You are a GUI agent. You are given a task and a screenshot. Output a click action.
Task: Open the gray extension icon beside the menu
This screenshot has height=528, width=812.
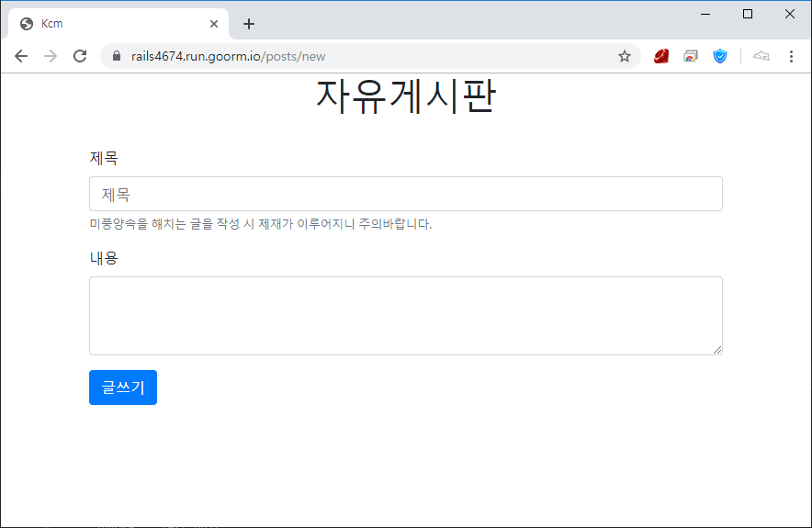coord(761,56)
